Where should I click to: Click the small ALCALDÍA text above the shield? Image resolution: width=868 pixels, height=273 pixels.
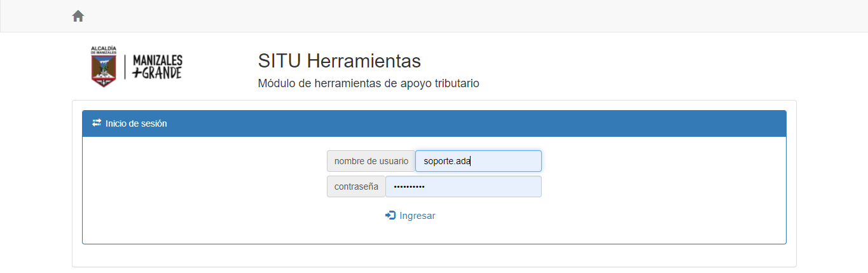[104, 48]
